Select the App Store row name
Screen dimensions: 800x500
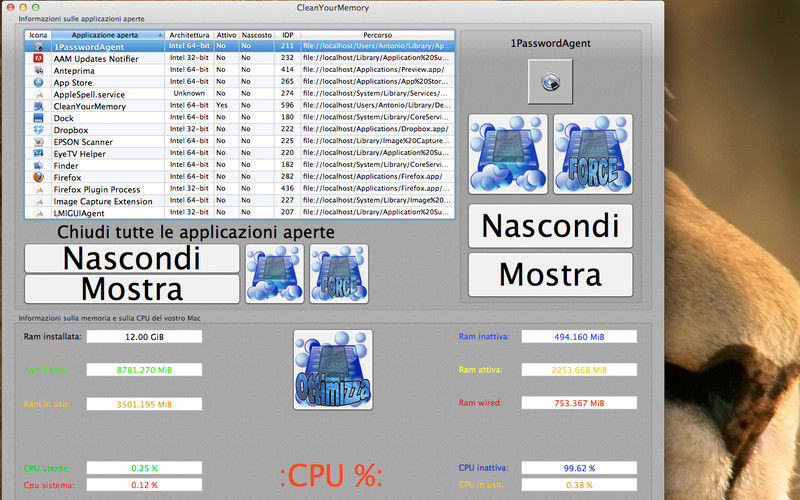[73, 83]
